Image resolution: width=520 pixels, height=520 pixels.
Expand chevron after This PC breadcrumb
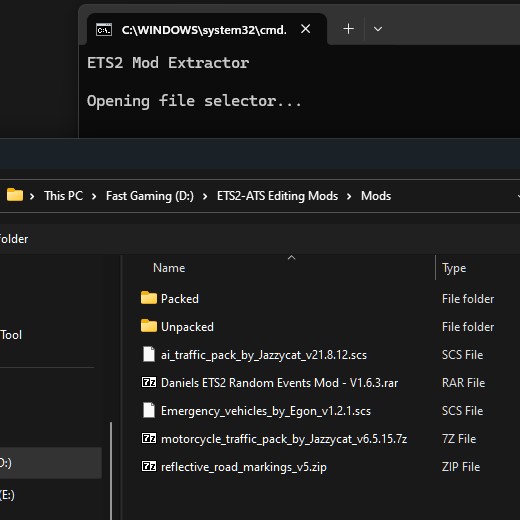94,196
